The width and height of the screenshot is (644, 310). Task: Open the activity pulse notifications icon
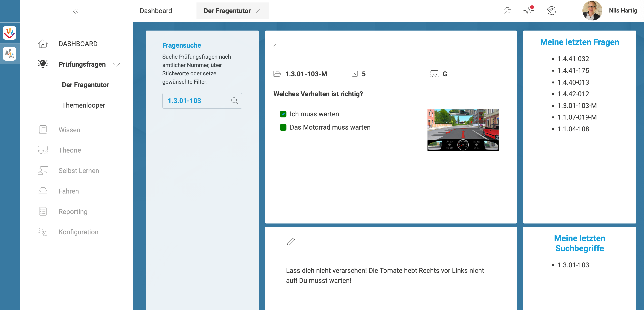528,10
